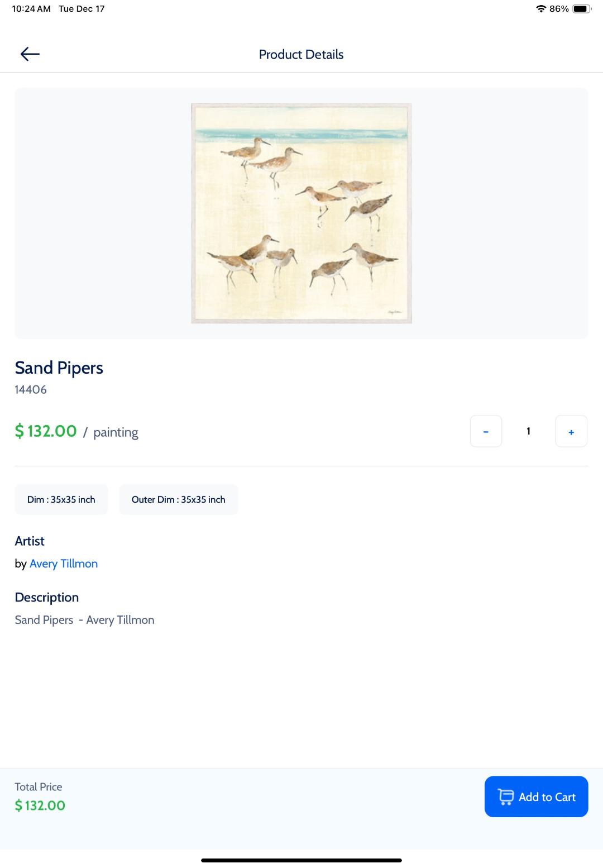Click the minus icon to decrease quantity

tap(485, 431)
